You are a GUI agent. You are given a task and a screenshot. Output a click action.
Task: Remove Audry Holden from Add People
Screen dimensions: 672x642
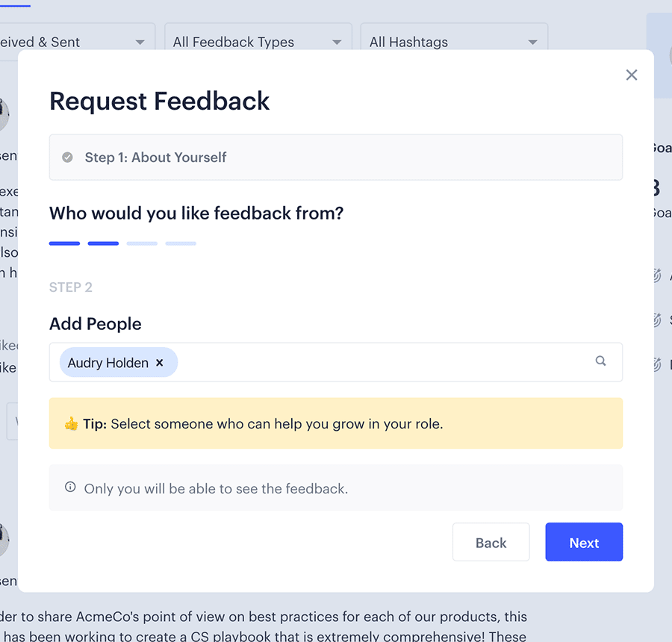tap(160, 363)
